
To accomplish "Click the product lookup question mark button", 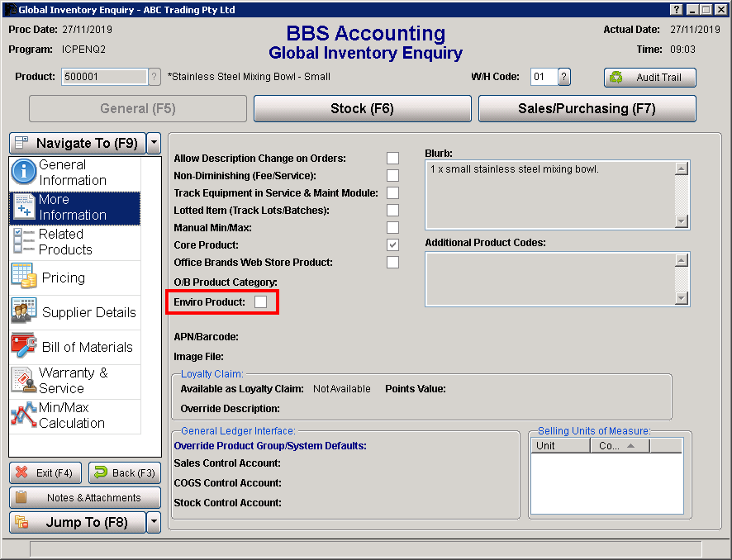I will (154, 77).
